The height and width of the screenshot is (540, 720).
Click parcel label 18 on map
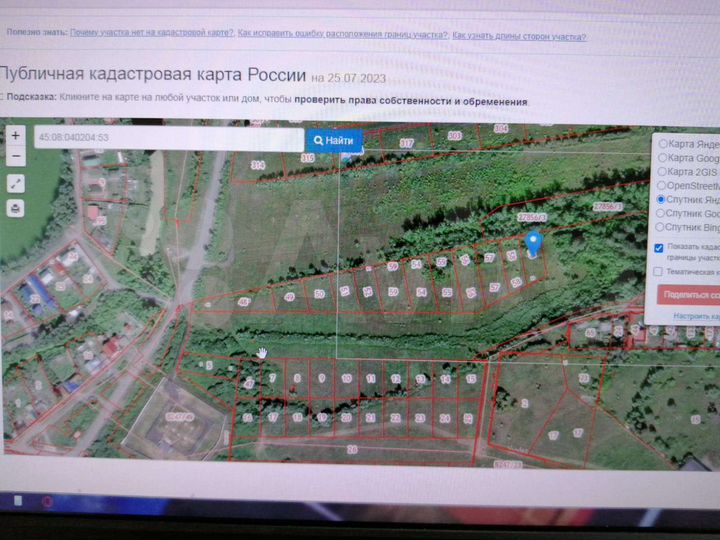coord(297,417)
